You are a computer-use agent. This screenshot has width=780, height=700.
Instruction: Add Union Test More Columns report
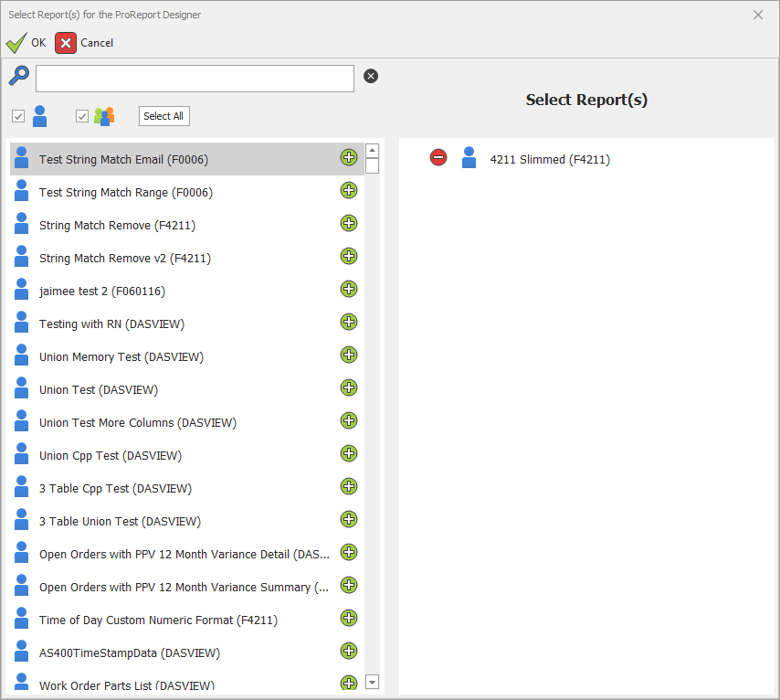coord(349,420)
